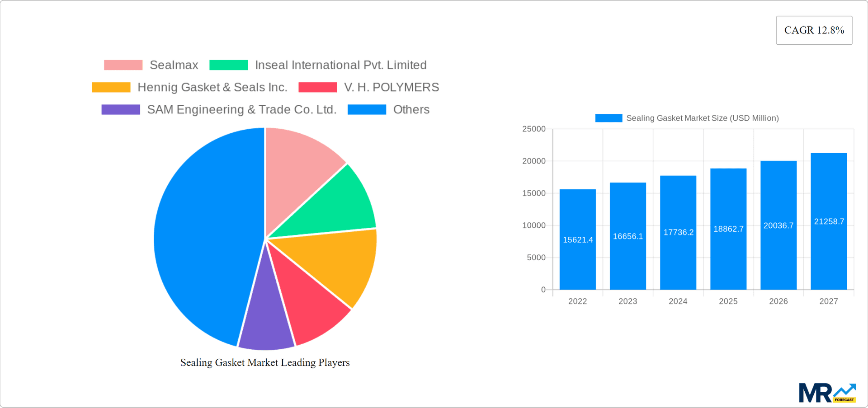This screenshot has height=408, width=868.
Task: Select the green Inseal International legend swatch
Action: pos(229,65)
